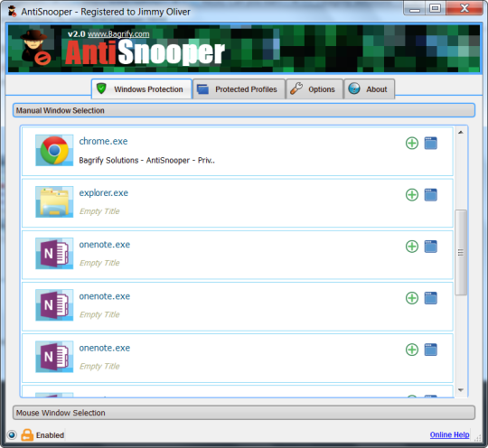Click the OneNote thumbnail on the first onenote.exe row
This screenshot has height=448, width=488.
coord(54,254)
